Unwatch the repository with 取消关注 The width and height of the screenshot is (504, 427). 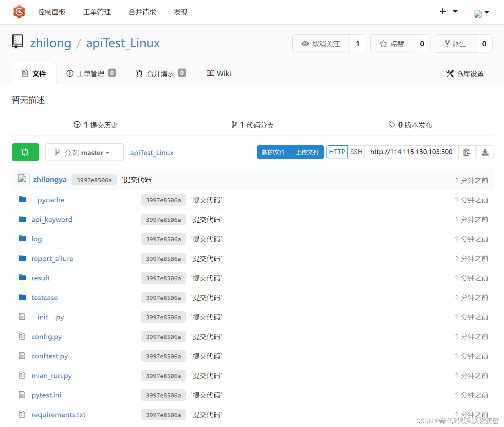click(x=321, y=44)
